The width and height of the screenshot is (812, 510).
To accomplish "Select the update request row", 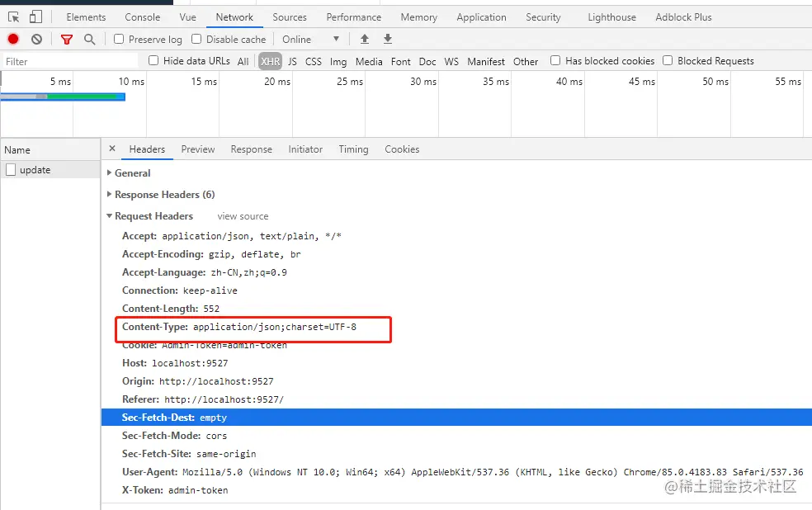I will coord(50,170).
